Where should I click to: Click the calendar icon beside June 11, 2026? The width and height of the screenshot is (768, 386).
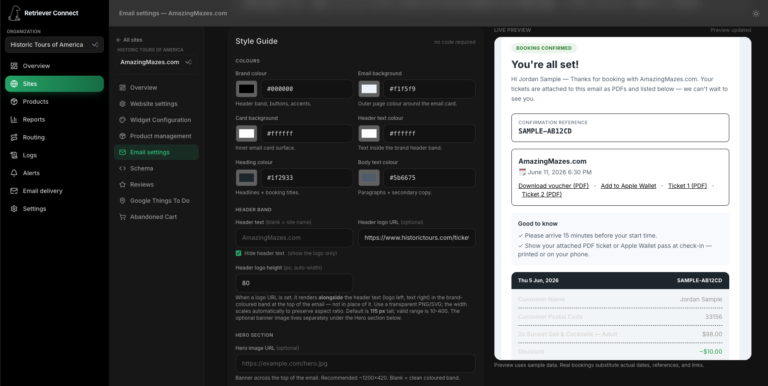pos(522,172)
